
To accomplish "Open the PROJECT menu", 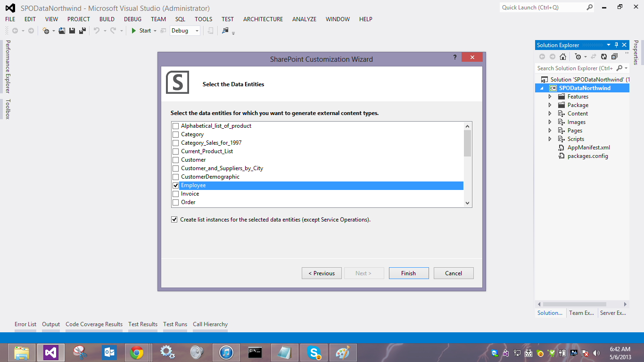I will (x=79, y=19).
